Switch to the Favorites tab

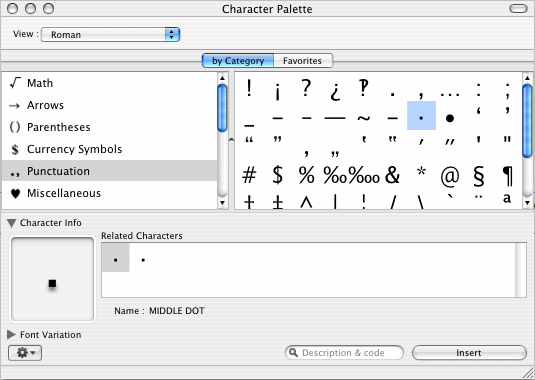click(303, 61)
